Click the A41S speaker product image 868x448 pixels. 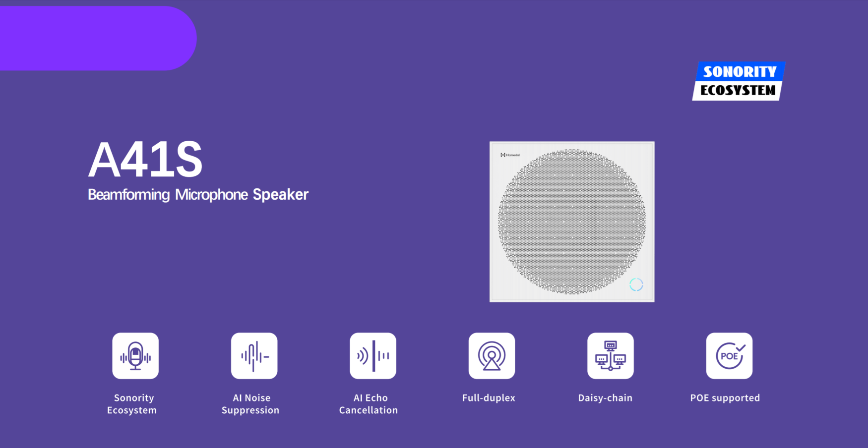tap(572, 222)
